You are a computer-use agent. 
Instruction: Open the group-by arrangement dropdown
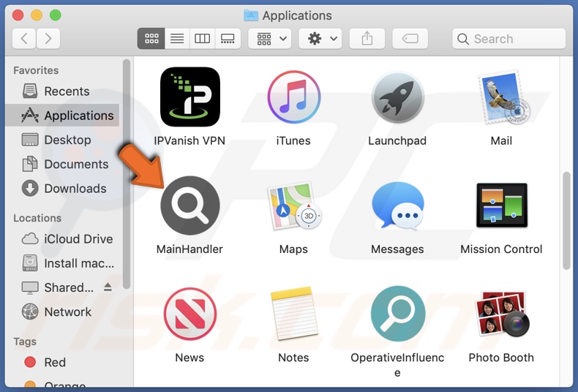click(x=270, y=38)
